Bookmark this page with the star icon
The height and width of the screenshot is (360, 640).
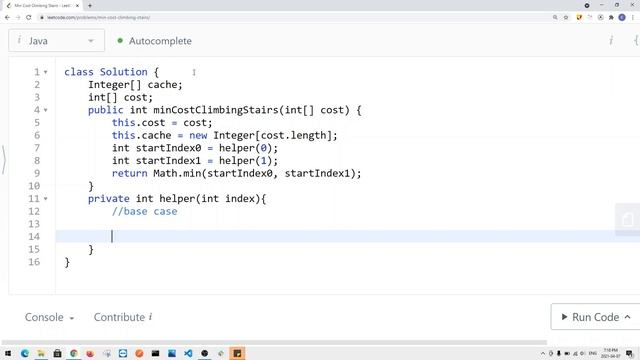(x=566, y=18)
